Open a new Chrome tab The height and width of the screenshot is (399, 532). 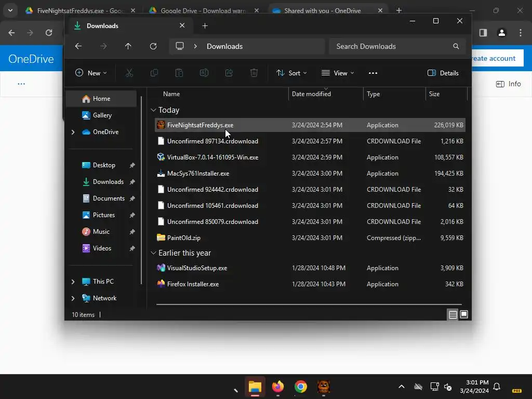(x=399, y=10)
